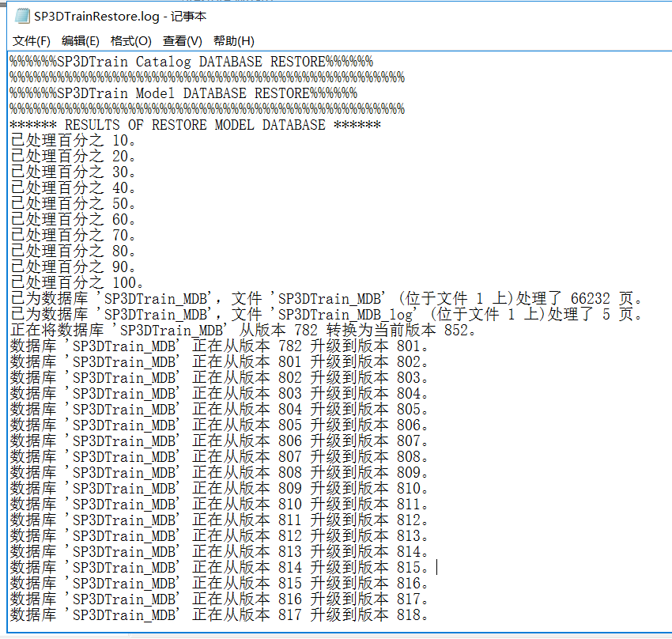Click the line 从版本 814 升级到版本 815
This screenshot has width=672, height=639.
pyautogui.click(x=219, y=569)
